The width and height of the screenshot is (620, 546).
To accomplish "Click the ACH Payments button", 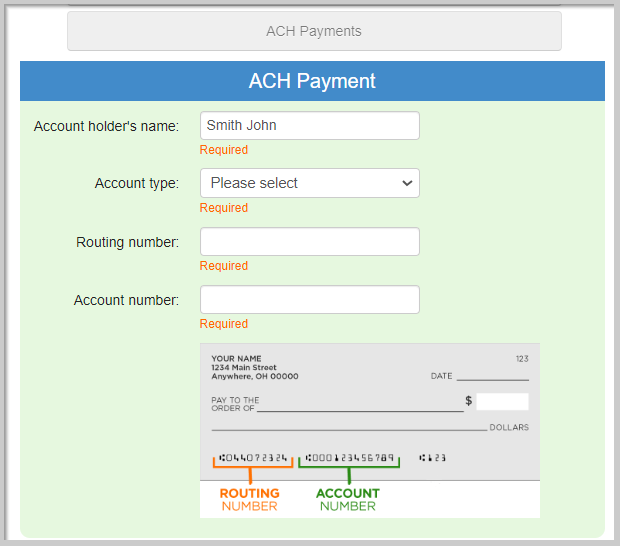I will click(x=314, y=31).
